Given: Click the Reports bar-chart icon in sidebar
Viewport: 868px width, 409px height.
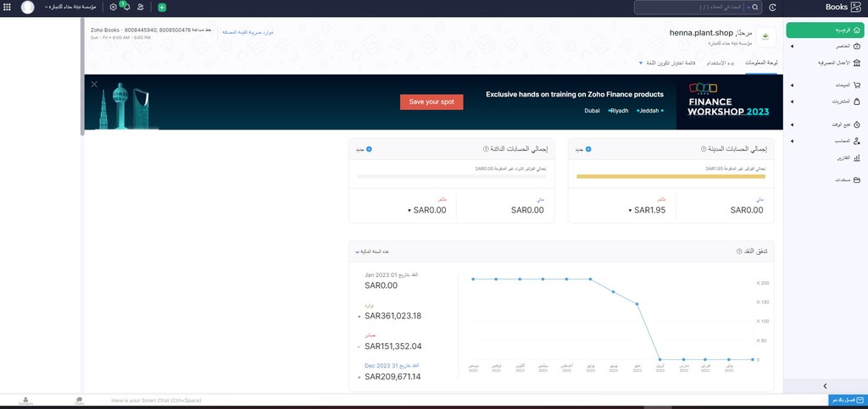Looking at the screenshot, I should [x=857, y=158].
